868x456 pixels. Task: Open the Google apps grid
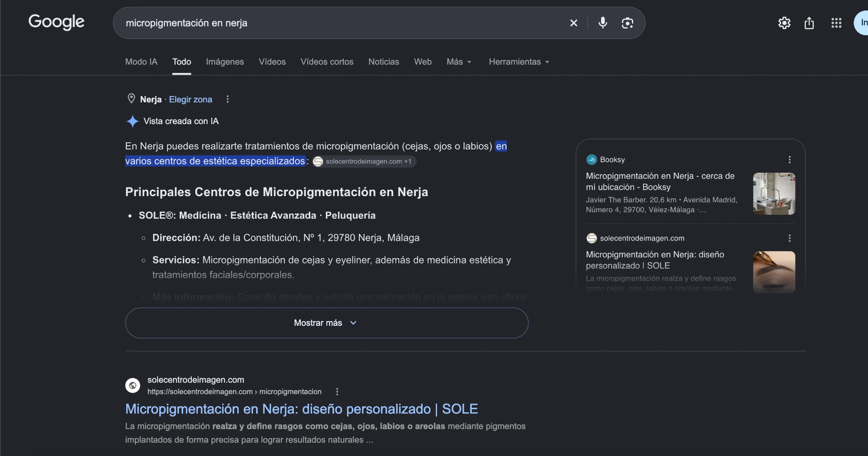836,23
